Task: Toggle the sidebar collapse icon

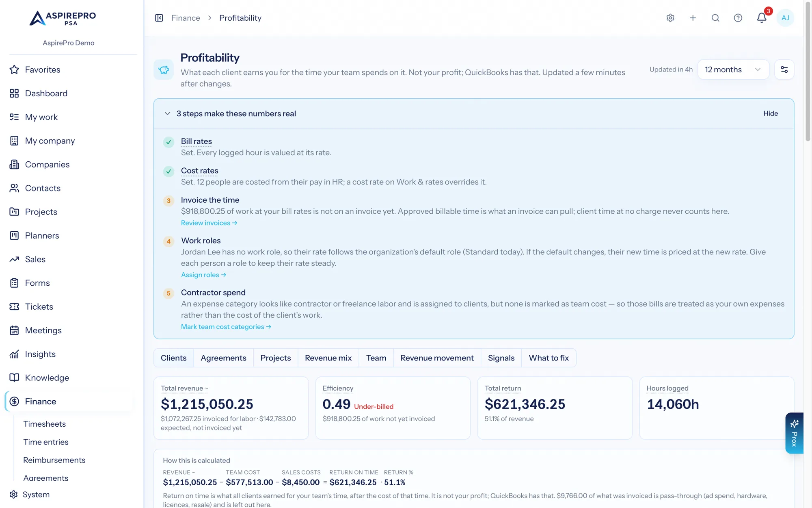Action: (159, 18)
